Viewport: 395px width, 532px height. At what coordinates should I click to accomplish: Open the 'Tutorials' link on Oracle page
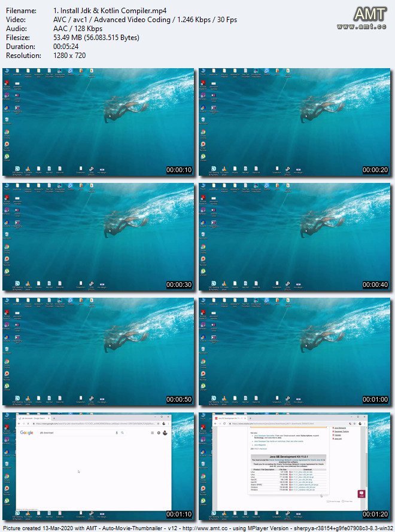338,435
